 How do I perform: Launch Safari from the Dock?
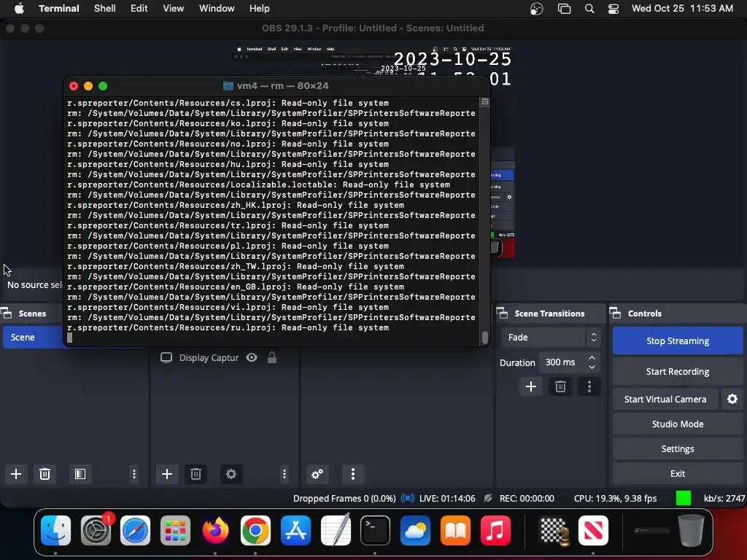coord(135,531)
